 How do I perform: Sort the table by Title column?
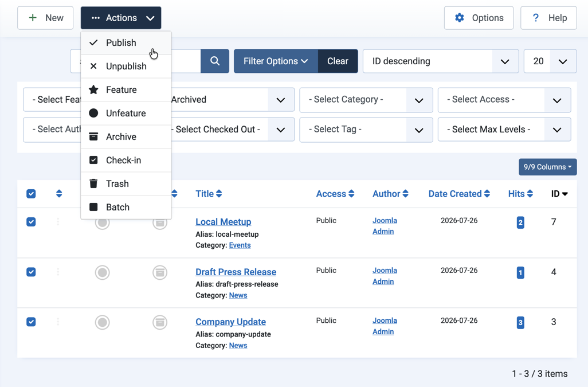(209, 194)
